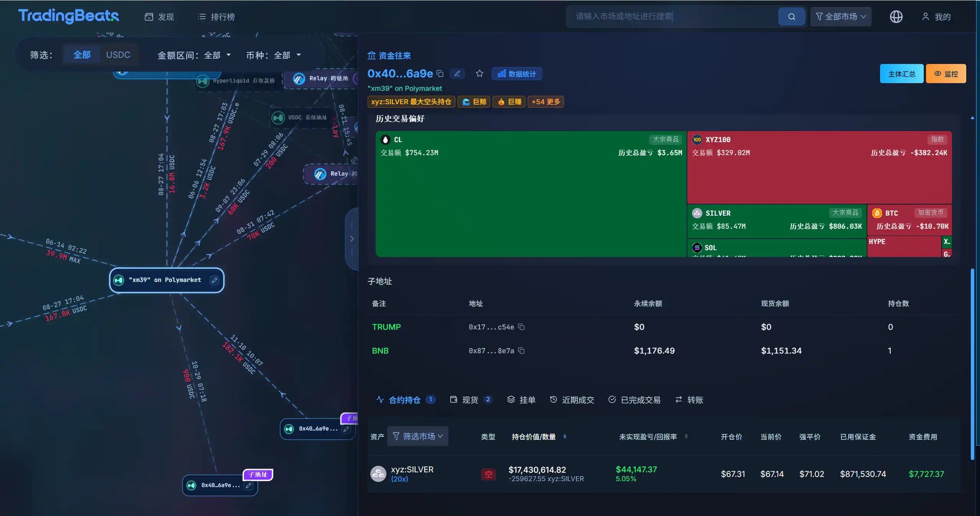Screen dimensions: 980x516
Task: Click the SILVER treemap icon
Action: point(697,213)
